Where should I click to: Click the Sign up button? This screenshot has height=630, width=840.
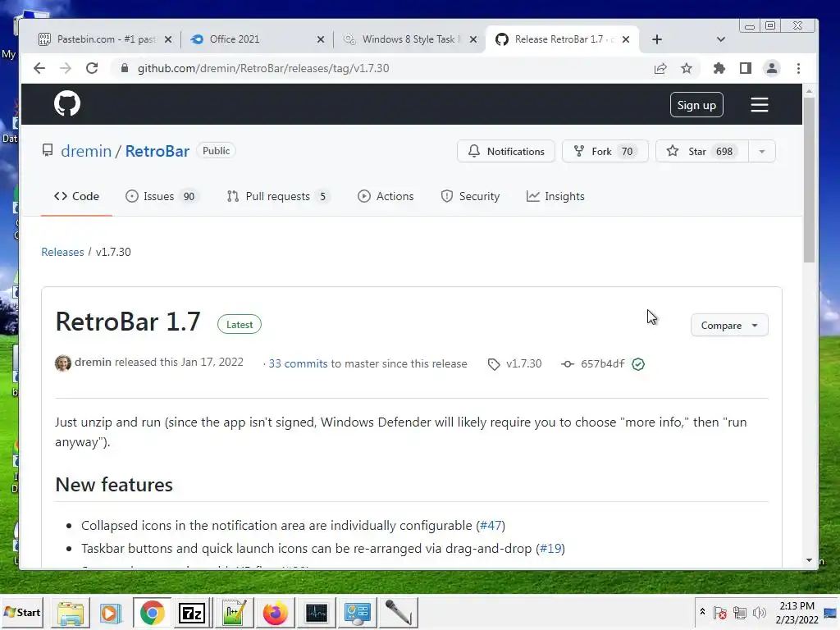[696, 105]
